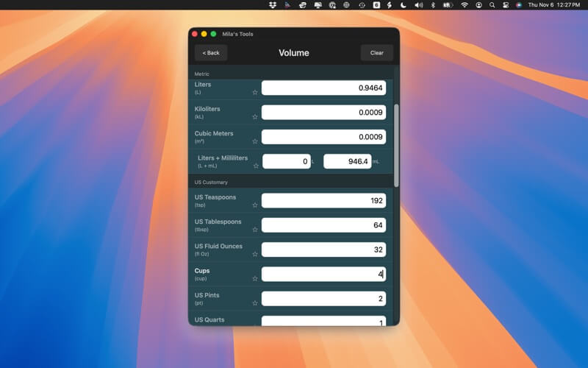Click the Kiloliters label

(x=207, y=109)
